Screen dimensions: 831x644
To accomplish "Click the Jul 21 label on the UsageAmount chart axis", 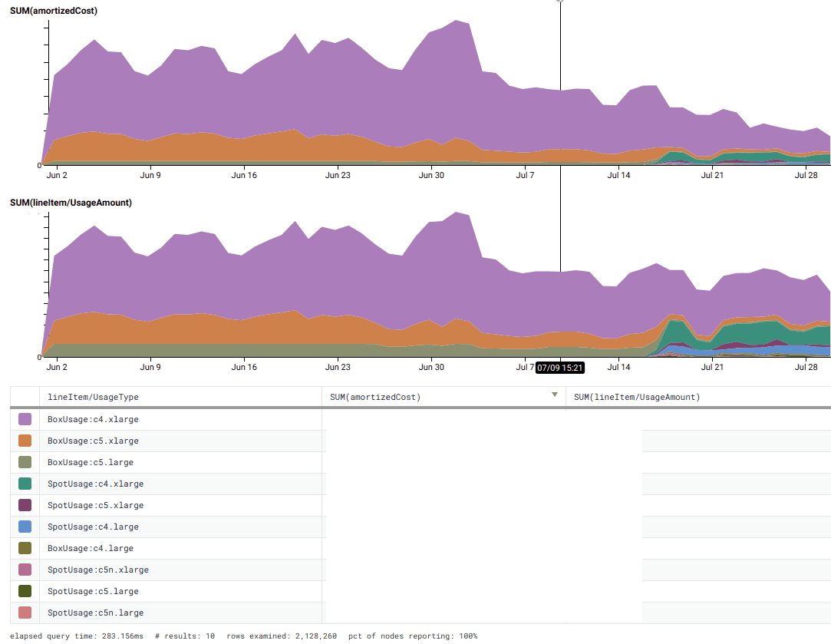I will [712, 367].
